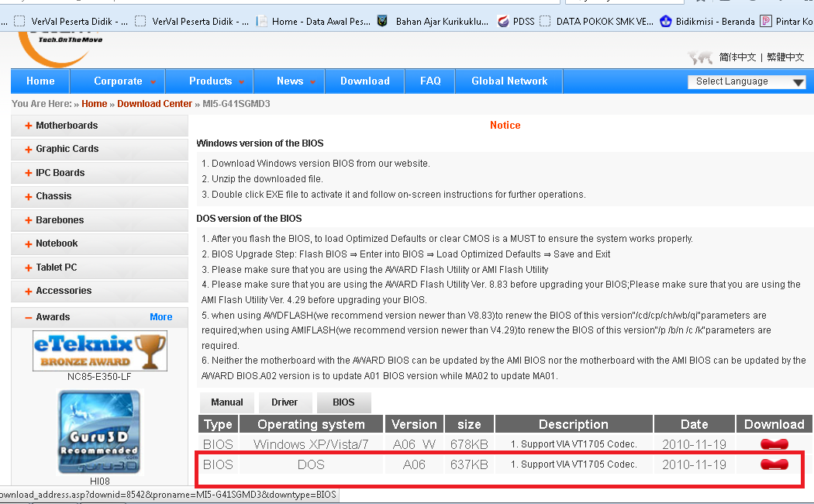Switch to the Driver tab

click(x=285, y=402)
